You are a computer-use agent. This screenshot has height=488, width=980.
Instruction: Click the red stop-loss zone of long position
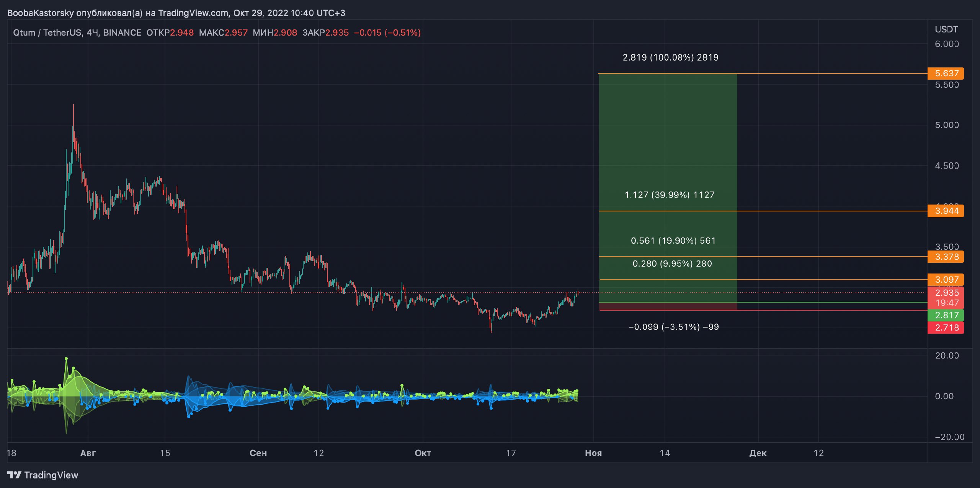(x=668, y=306)
